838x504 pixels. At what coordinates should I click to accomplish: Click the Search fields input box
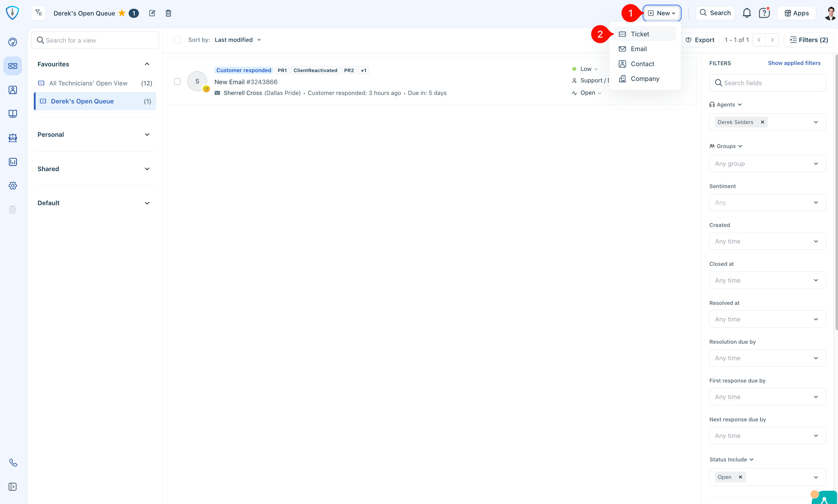767,83
